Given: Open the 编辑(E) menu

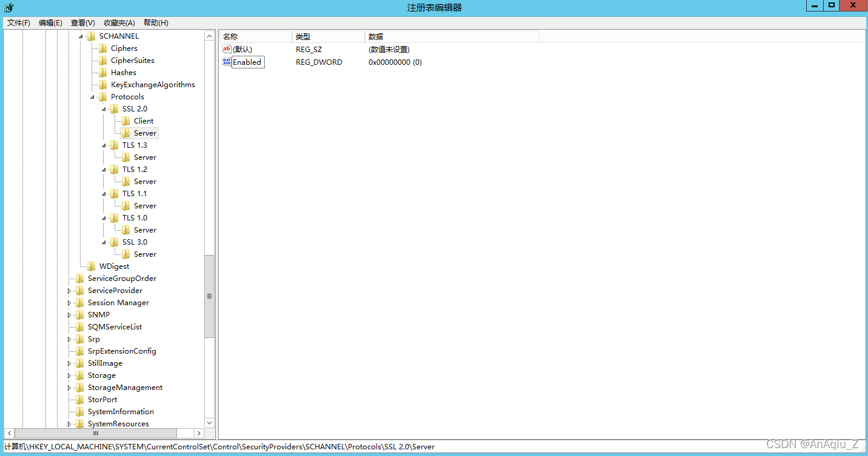Looking at the screenshot, I should click(x=50, y=22).
